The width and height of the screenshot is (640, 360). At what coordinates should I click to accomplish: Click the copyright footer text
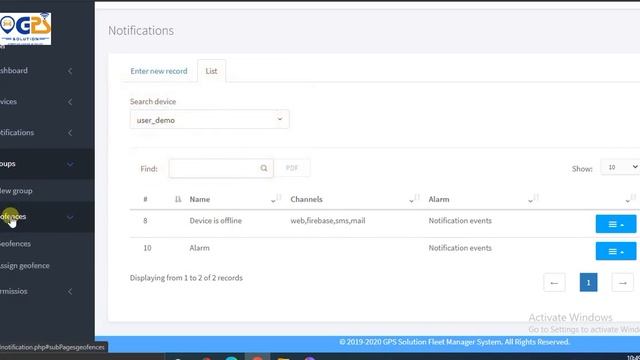click(x=454, y=342)
